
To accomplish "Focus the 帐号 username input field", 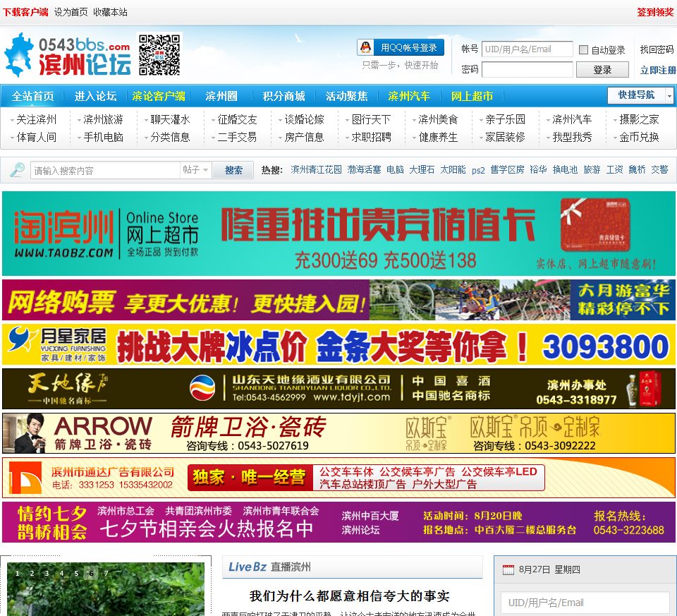I will [x=527, y=49].
